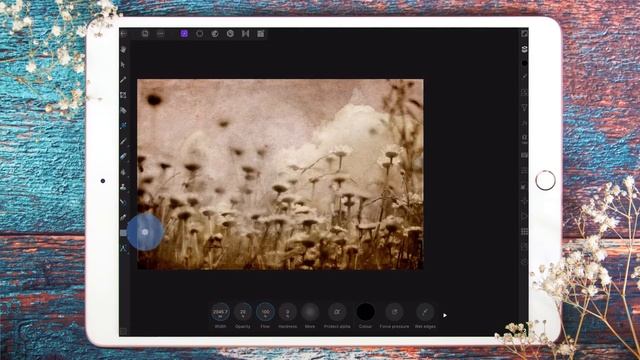Tap the sepia flower photo canvas
640x360 pixels.
click(280, 174)
